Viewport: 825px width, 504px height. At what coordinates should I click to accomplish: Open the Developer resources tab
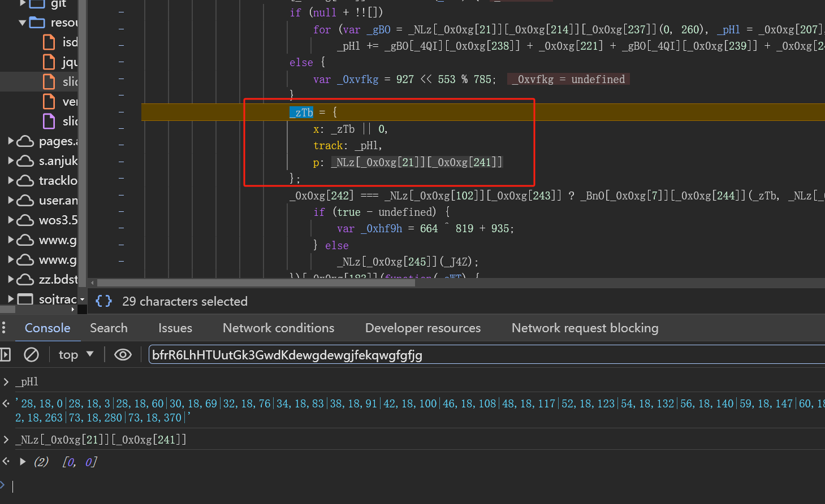point(423,328)
